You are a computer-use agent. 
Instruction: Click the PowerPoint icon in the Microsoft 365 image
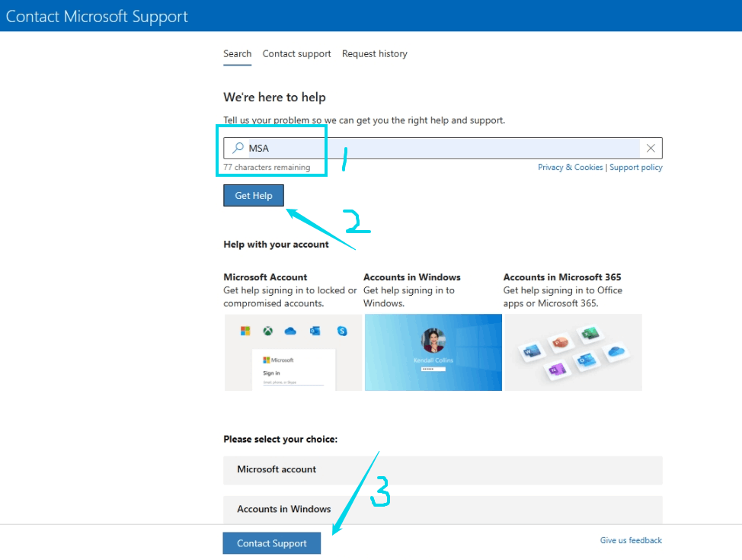pyautogui.click(x=561, y=344)
